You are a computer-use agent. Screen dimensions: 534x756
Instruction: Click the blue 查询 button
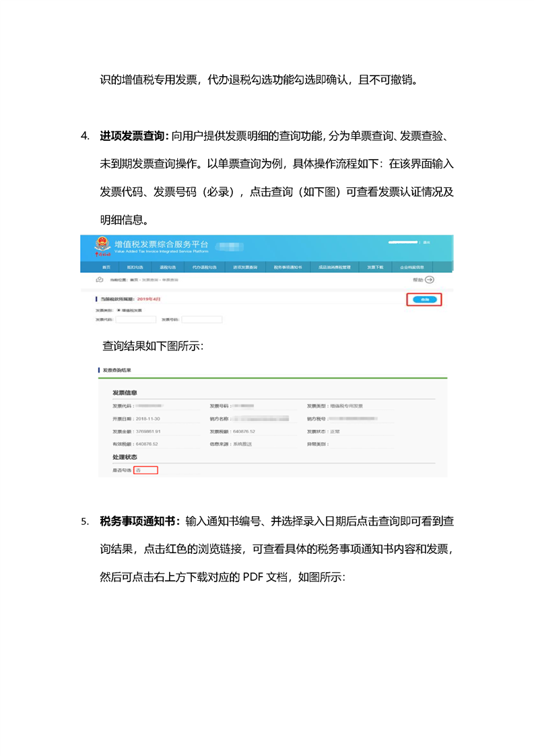click(425, 299)
